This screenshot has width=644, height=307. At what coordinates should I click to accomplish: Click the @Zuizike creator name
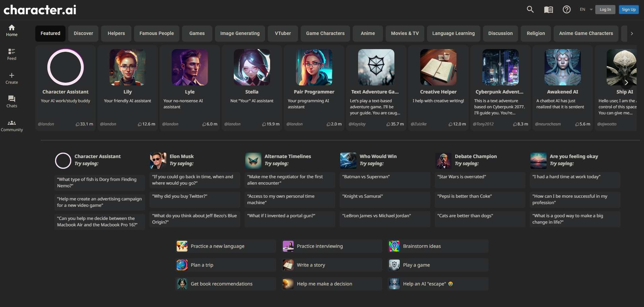[x=419, y=124]
